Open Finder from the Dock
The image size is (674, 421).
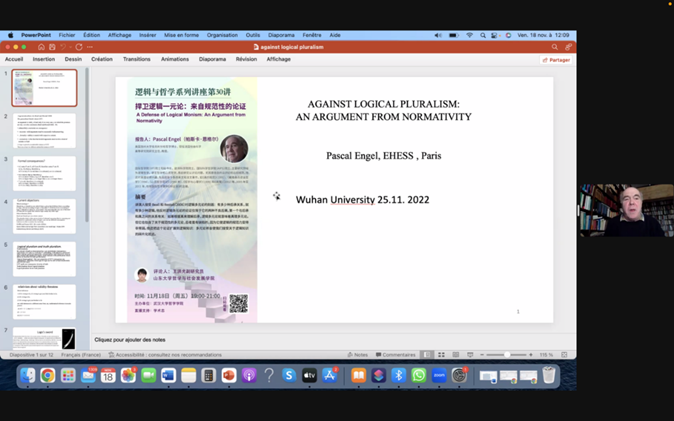coord(27,376)
